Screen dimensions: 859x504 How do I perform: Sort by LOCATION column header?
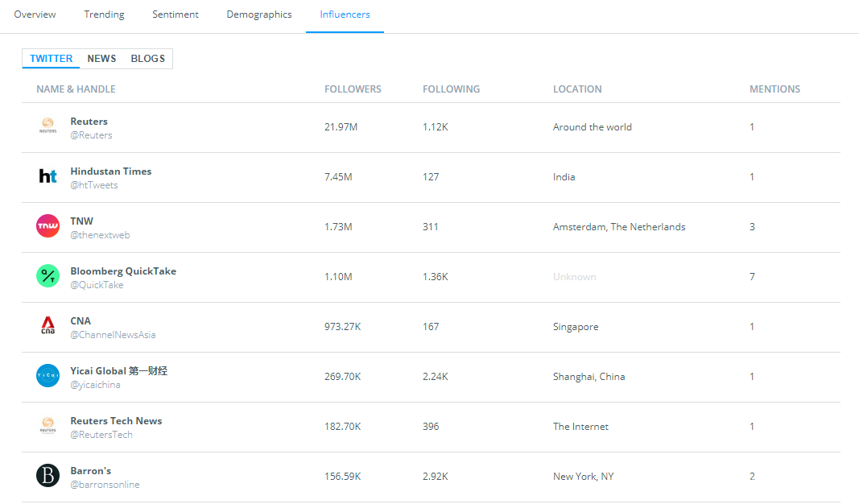[577, 89]
